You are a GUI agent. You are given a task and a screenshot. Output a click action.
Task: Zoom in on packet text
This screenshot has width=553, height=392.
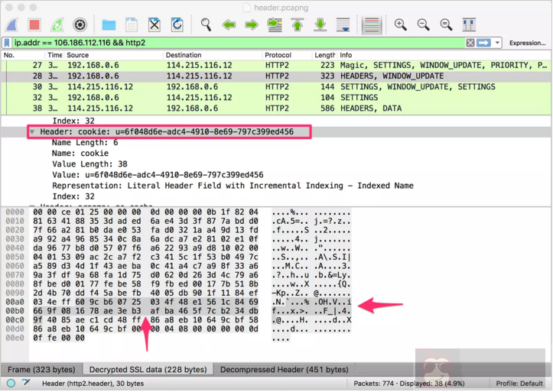(400, 24)
